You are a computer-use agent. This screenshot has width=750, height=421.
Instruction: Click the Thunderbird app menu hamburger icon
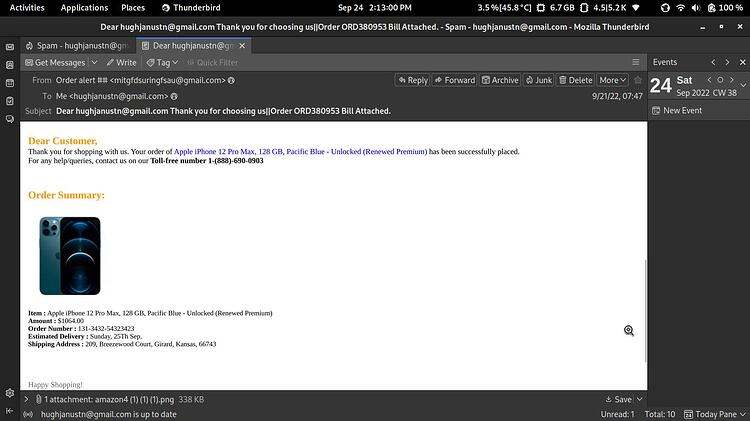(x=636, y=62)
